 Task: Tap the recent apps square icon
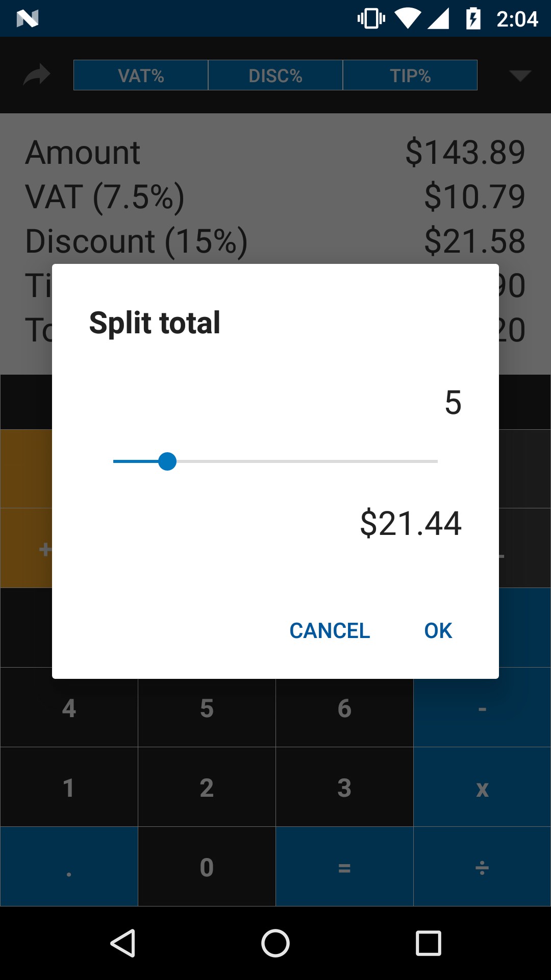428,943
